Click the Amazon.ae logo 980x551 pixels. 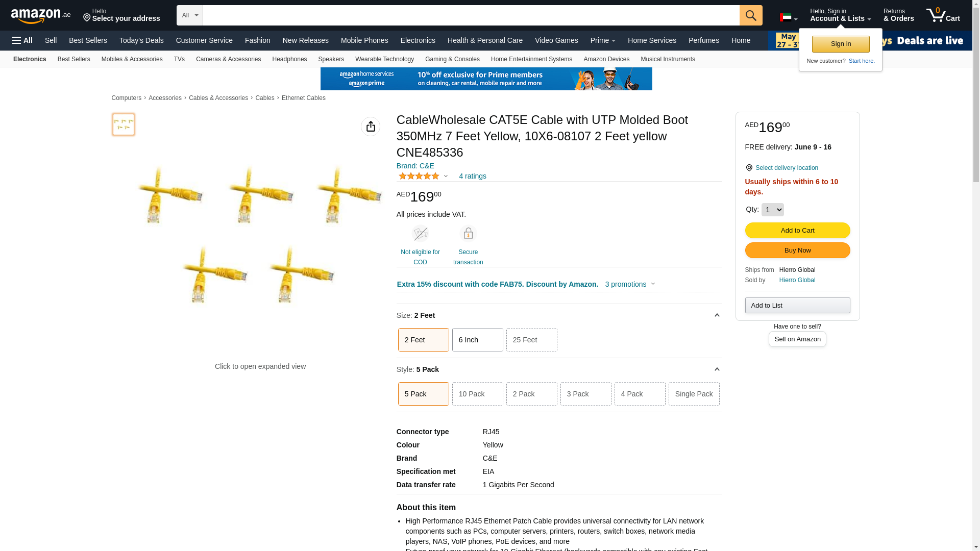pyautogui.click(x=41, y=16)
